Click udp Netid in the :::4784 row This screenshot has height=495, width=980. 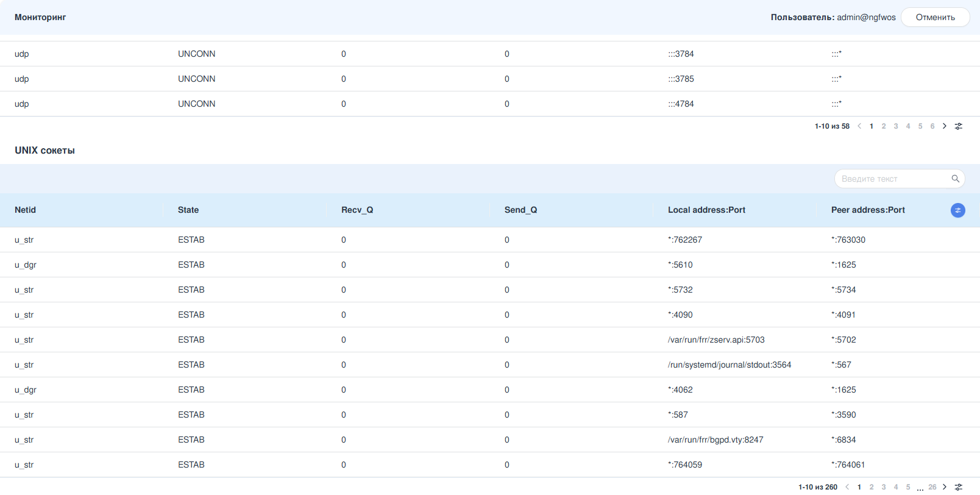pos(22,104)
